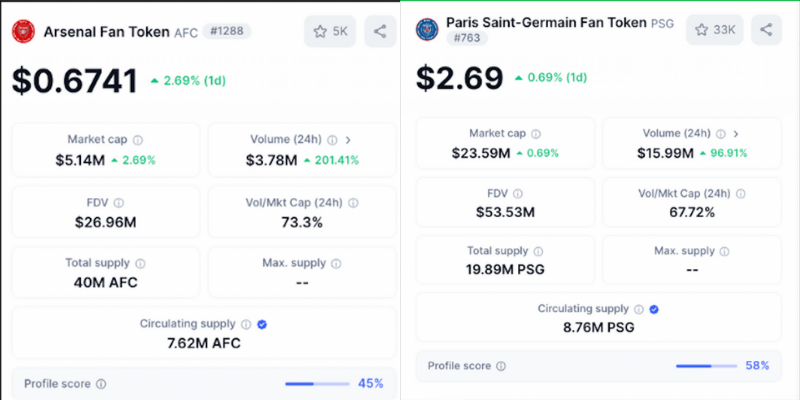Image resolution: width=800 pixels, height=400 pixels.
Task: Click the Arsenal 45% profile score bar
Action: pyautogui.click(x=317, y=383)
